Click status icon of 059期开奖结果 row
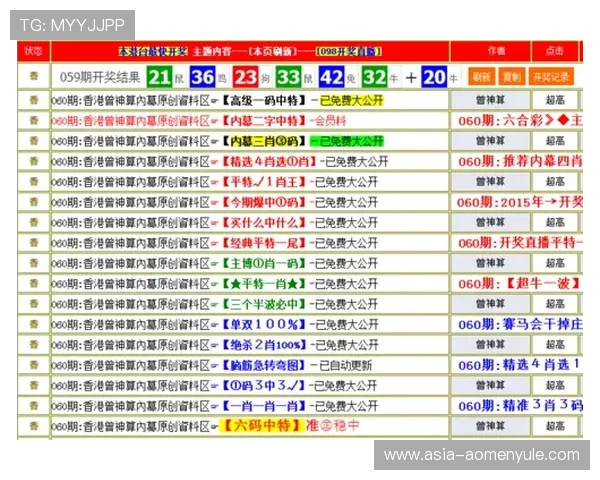 coord(34,76)
